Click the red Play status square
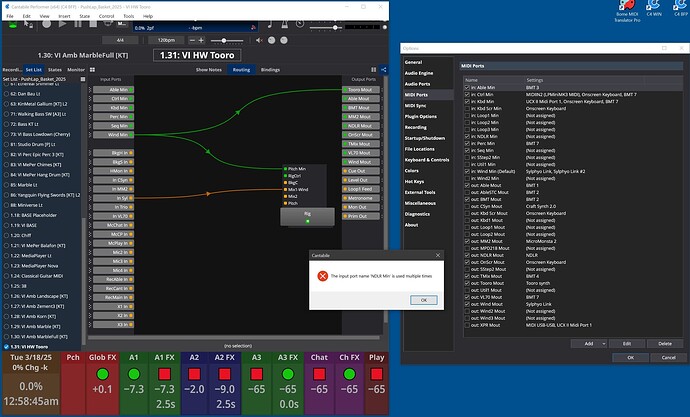 click(x=376, y=374)
